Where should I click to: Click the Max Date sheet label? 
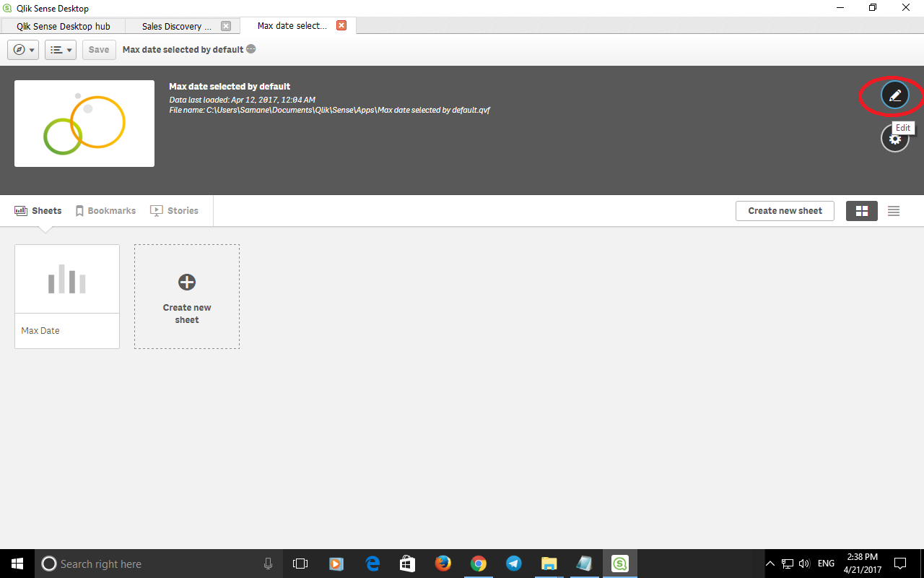tap(40, 331)
